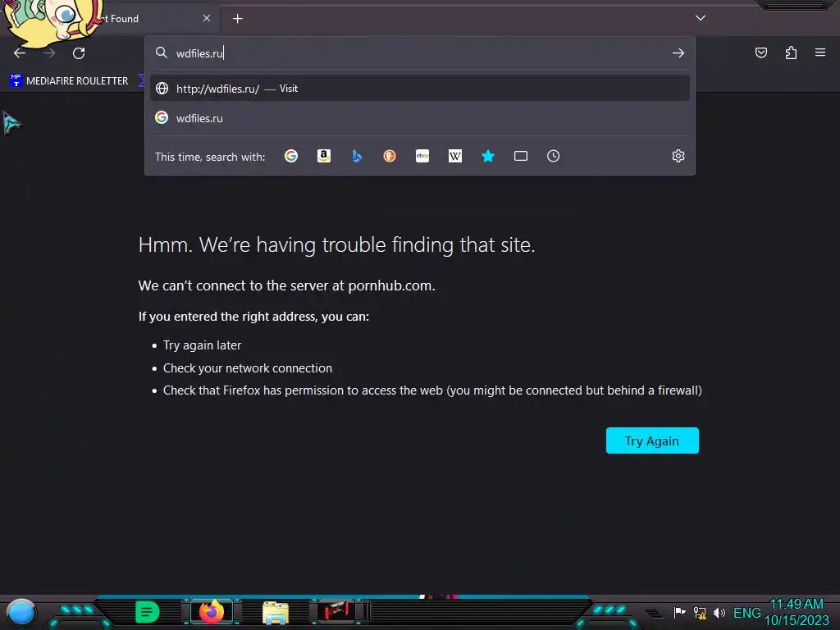Image resolution: width=840 pixels, height=630 pixels.
Task: Open the Start orb in taskbar
Action: pos(21,613)
